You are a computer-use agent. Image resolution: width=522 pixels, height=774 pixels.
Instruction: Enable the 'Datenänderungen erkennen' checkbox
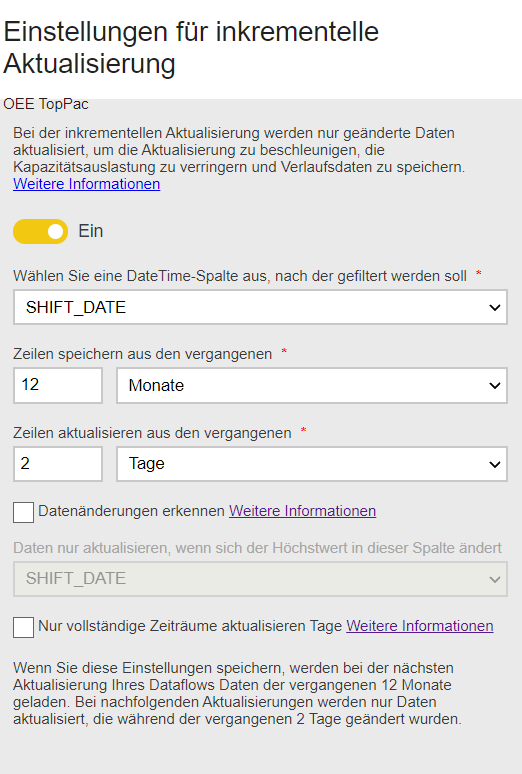click(x=24, y=512)
